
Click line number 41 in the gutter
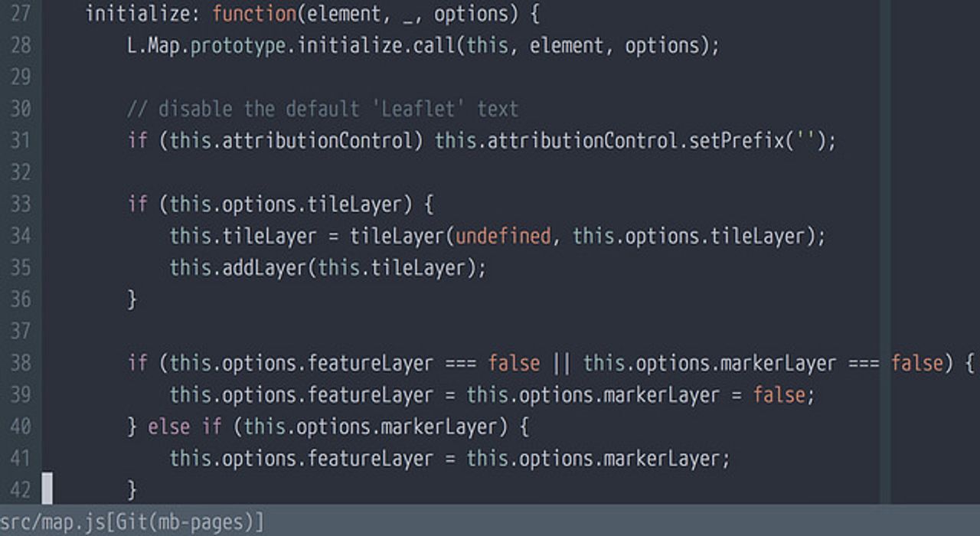[x=21, y=458]
